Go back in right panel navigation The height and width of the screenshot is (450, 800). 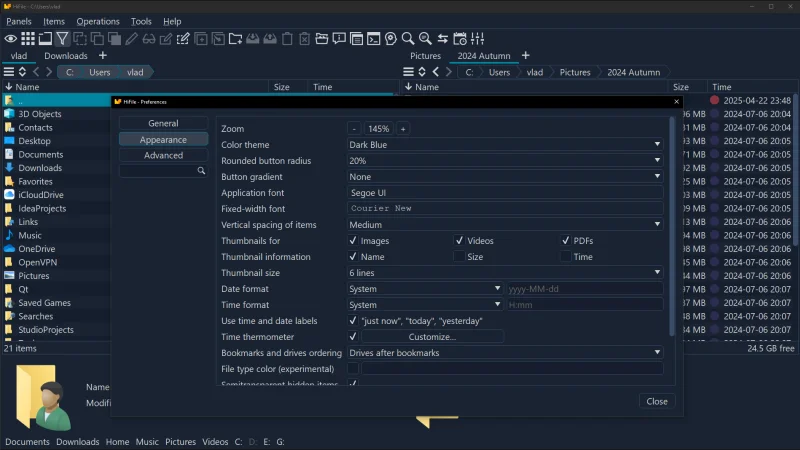(x=436, y=72)
